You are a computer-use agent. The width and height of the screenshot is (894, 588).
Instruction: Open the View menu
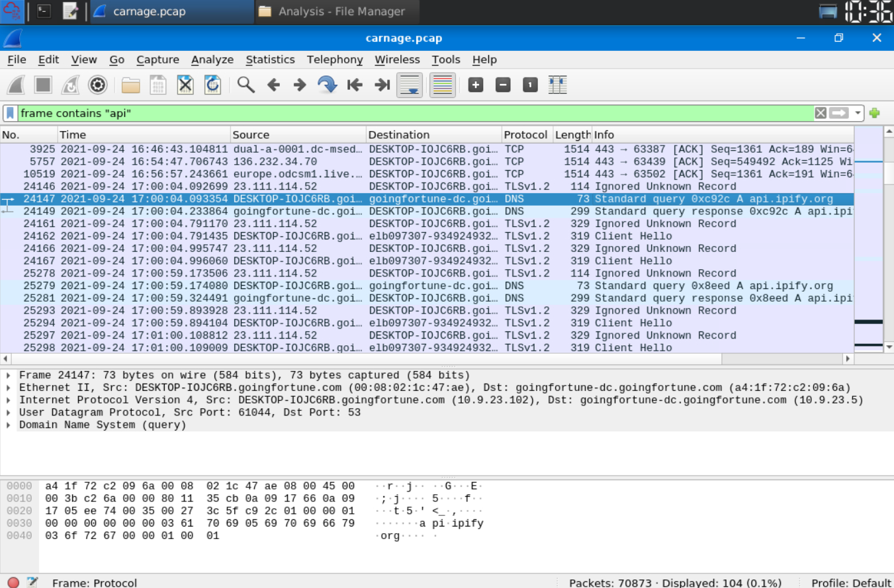(84, 60)
